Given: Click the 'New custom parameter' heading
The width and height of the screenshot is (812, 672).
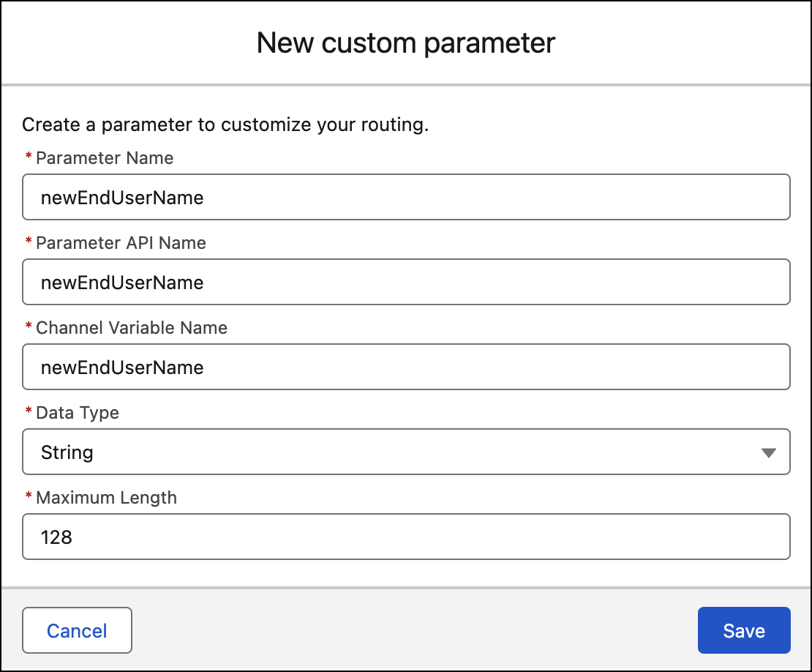Looking at the screenshot, I should [406, 43].
